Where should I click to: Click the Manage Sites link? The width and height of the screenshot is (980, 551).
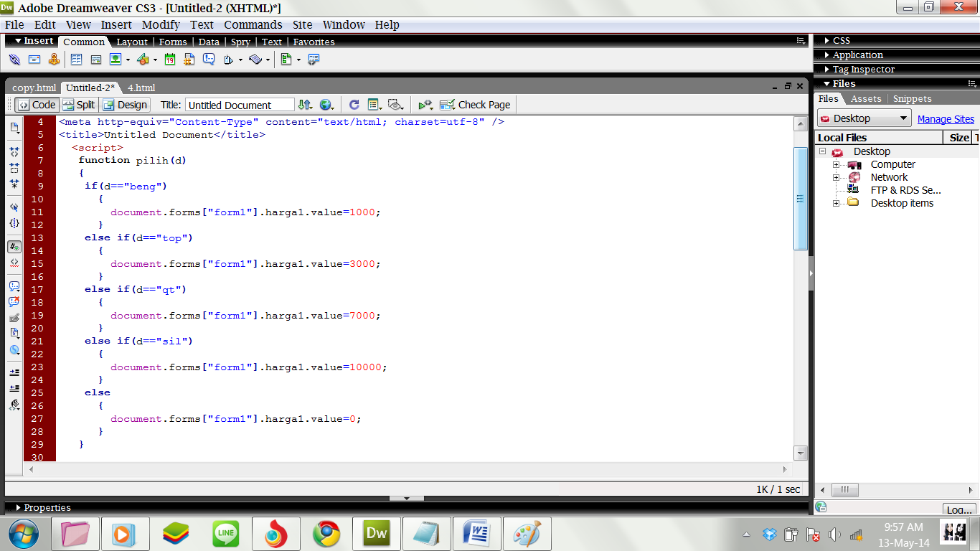point(946,119)
